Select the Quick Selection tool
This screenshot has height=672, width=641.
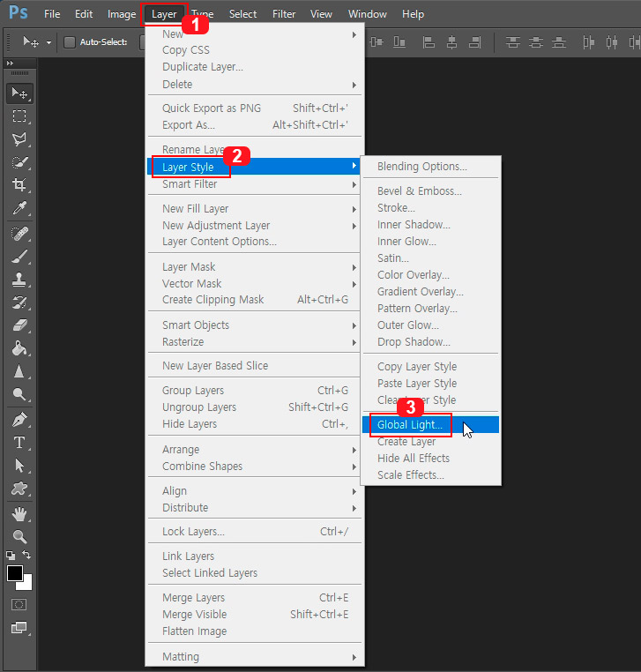click(x=19, y=162)
